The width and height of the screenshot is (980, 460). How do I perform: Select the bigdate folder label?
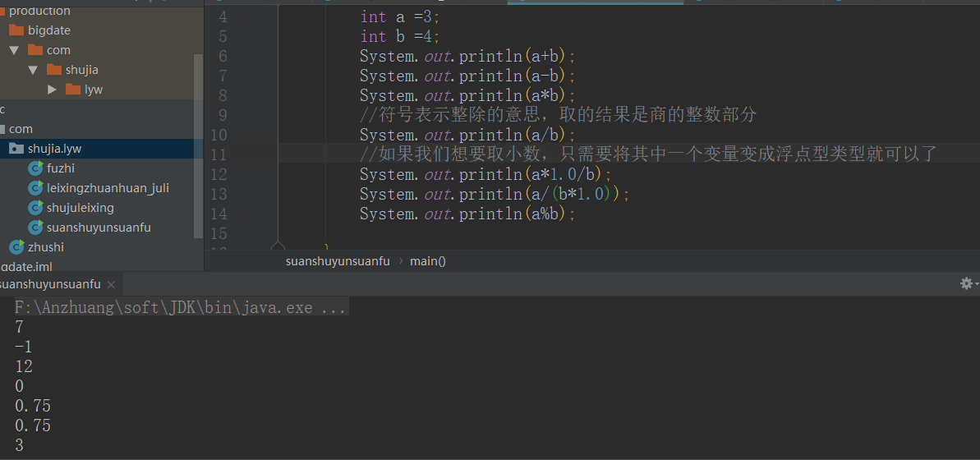tap(48, 30)
